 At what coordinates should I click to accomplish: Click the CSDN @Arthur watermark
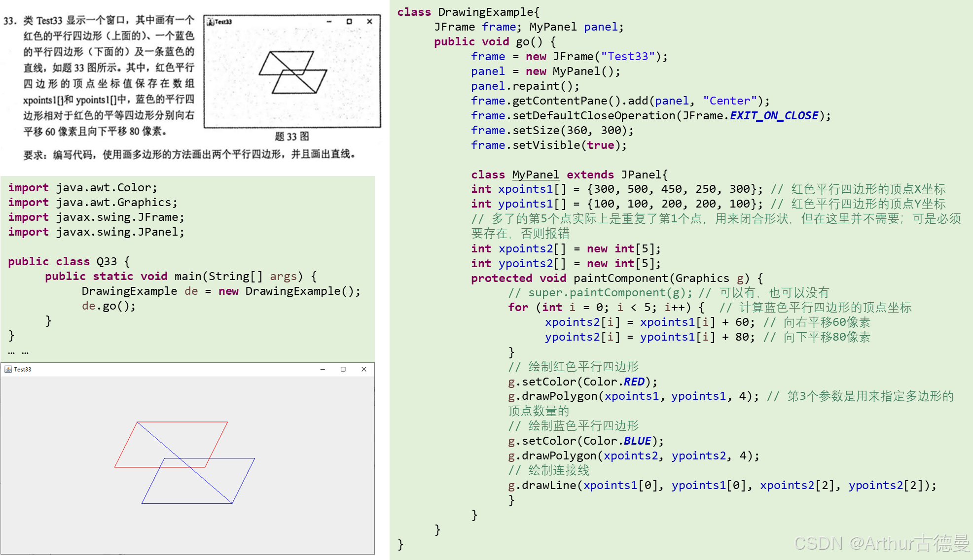tap(882, 543)
